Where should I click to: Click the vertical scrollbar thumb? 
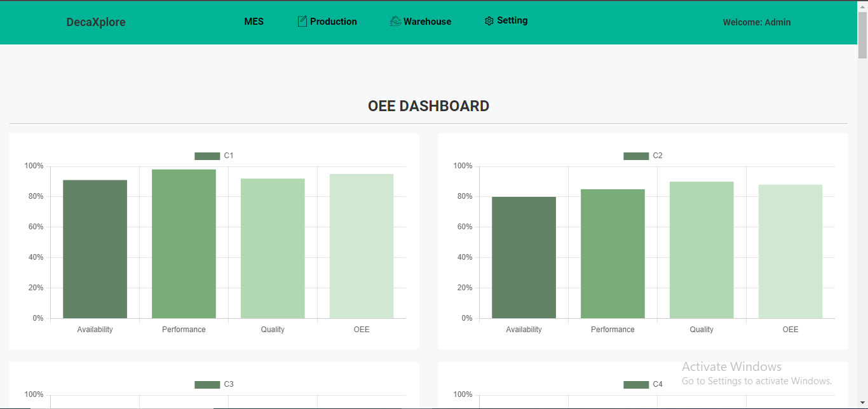click(862, 35)
